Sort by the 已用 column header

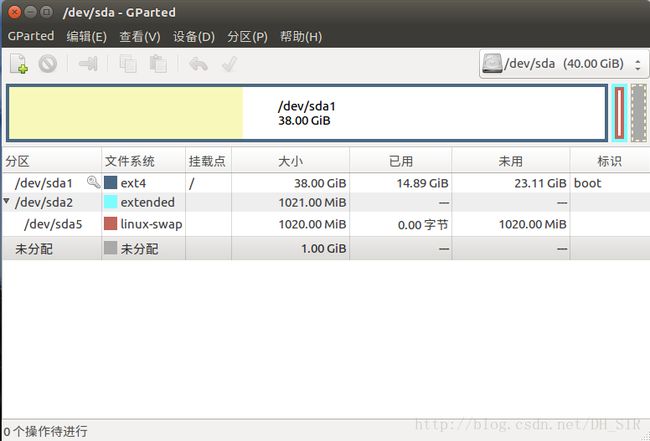(400, 161)
